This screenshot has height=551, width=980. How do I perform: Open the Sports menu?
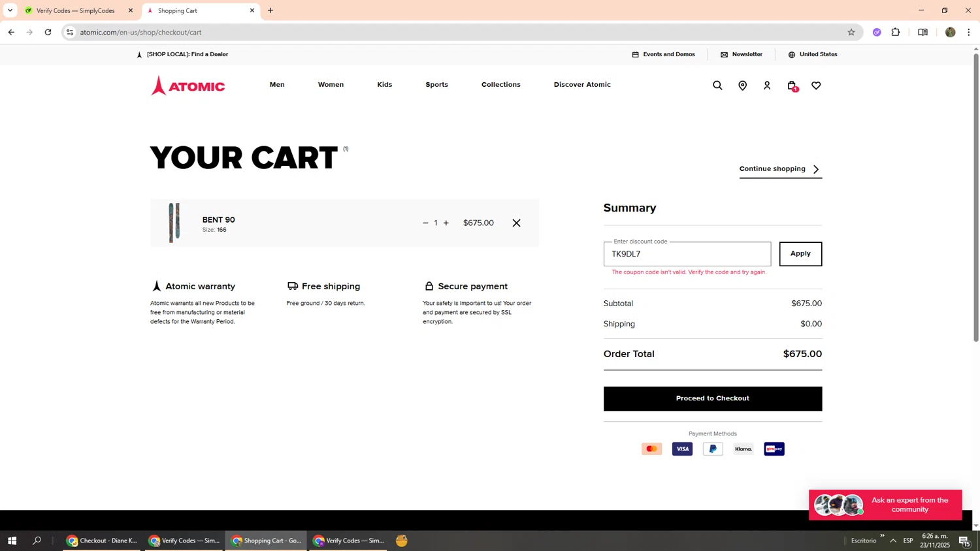(436, 85)
